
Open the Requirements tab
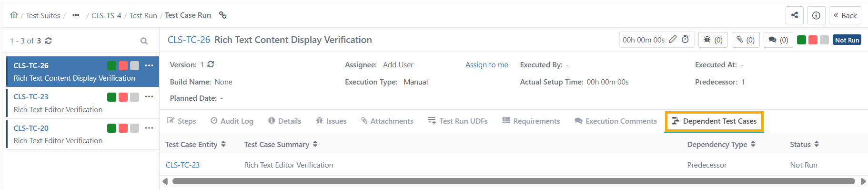coord(531,121)
